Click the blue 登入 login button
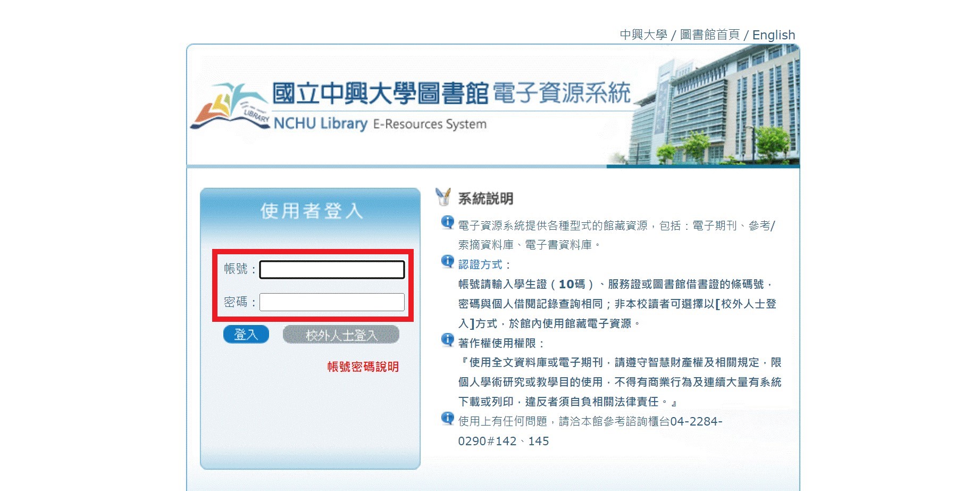This screenshot has width=980, height=491. [x=246, y=335]
